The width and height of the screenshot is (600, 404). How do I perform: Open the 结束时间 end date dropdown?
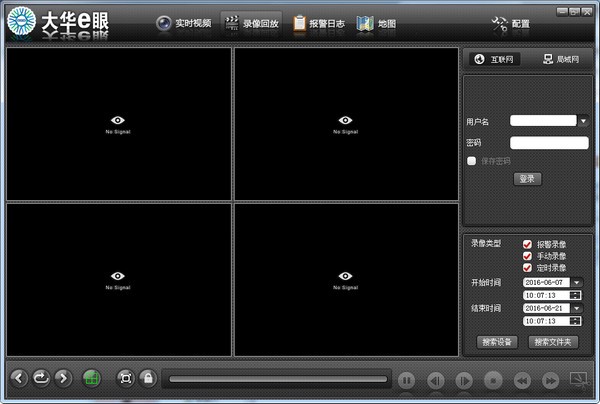(577, 308)
